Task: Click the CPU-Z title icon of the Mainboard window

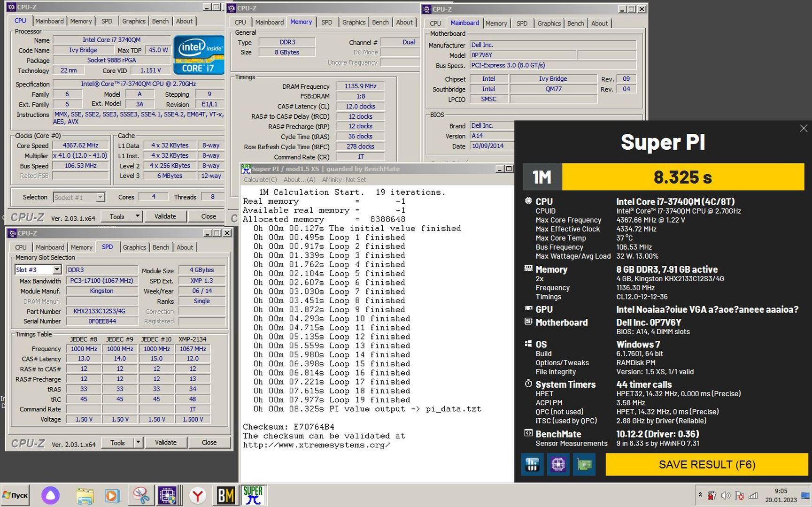Action: pos(427,9)
